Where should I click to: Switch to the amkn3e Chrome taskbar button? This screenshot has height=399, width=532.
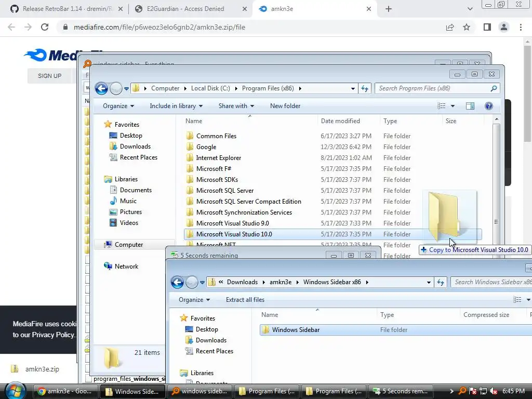[x=65, y=391]
